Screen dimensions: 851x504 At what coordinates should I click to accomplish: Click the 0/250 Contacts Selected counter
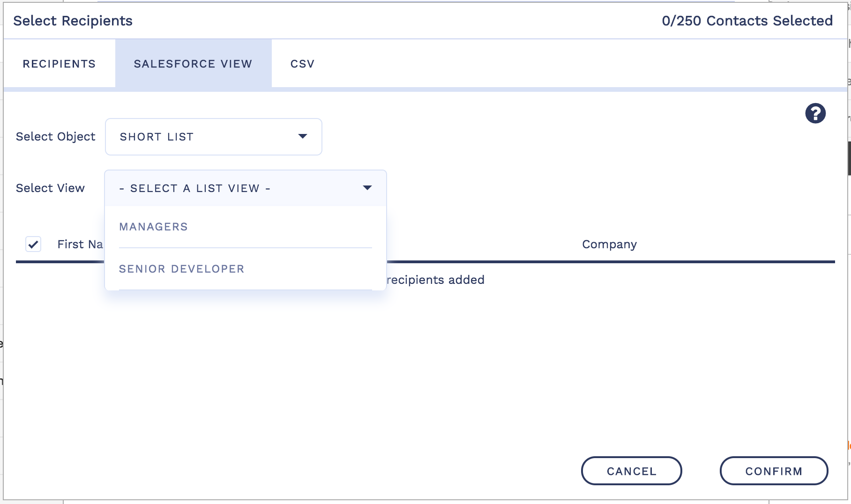[x=747, y=21]
